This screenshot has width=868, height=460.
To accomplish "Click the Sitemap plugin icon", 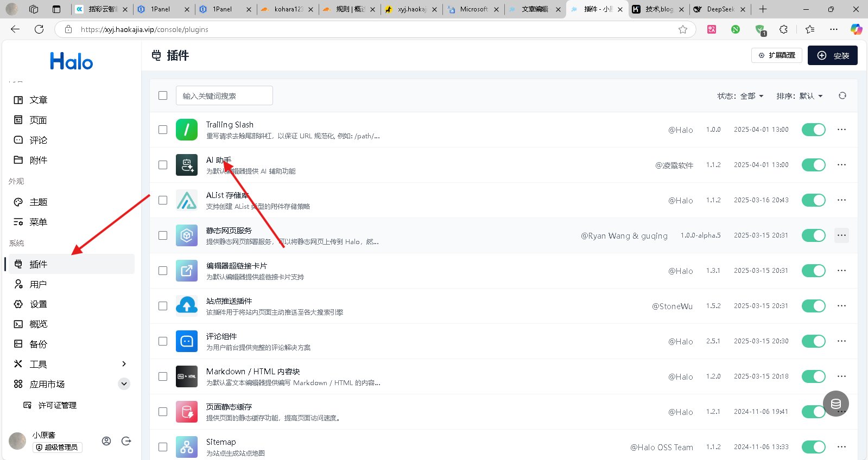I will click(187, 447).
